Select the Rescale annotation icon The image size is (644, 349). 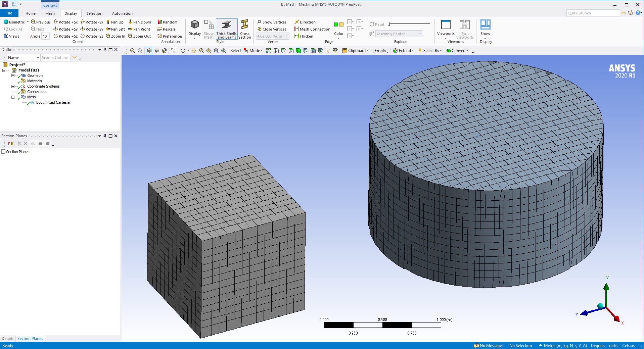click(x=167, y=29)
